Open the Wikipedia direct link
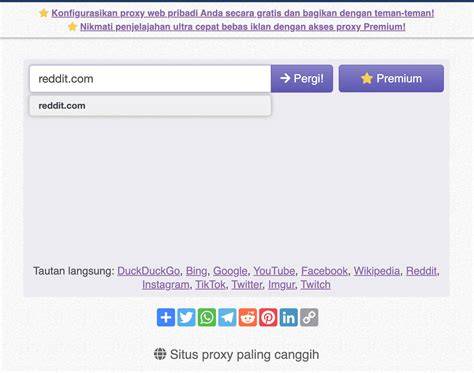Viewport: 474px width, 373px height. [x=377, y=271]
